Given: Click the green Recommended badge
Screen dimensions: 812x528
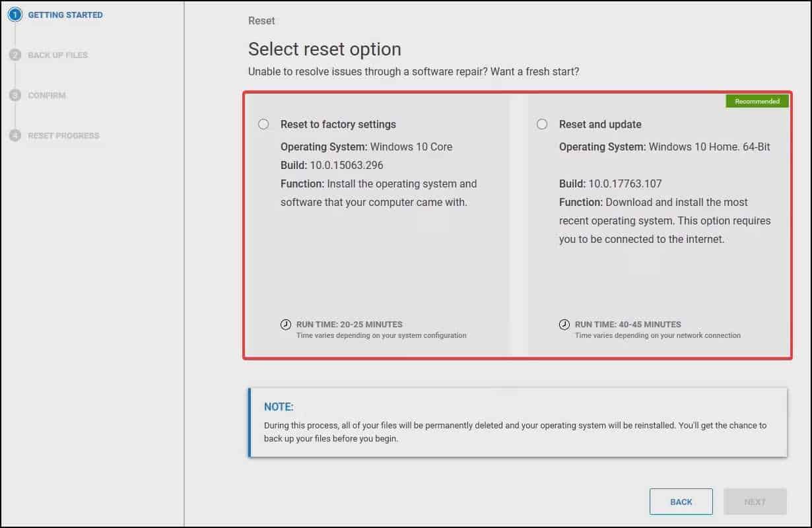Looking at the screenshot, I should point(757,101).
